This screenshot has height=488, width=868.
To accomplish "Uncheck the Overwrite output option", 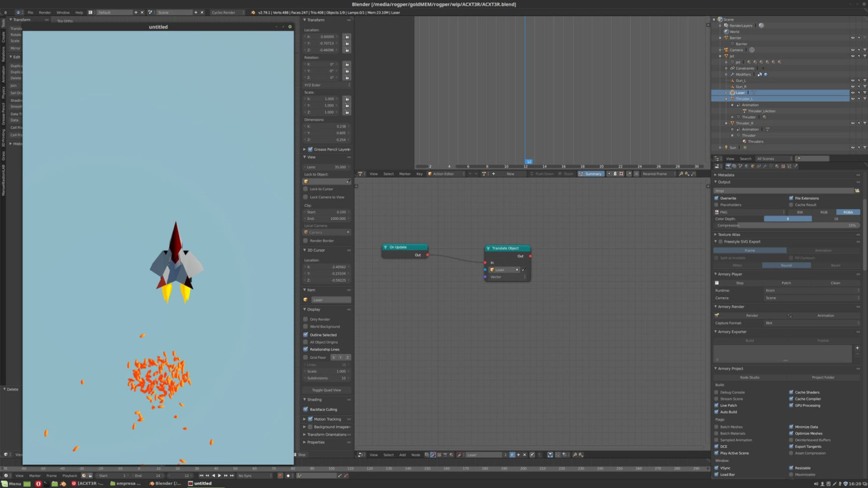I will point(716,198).
